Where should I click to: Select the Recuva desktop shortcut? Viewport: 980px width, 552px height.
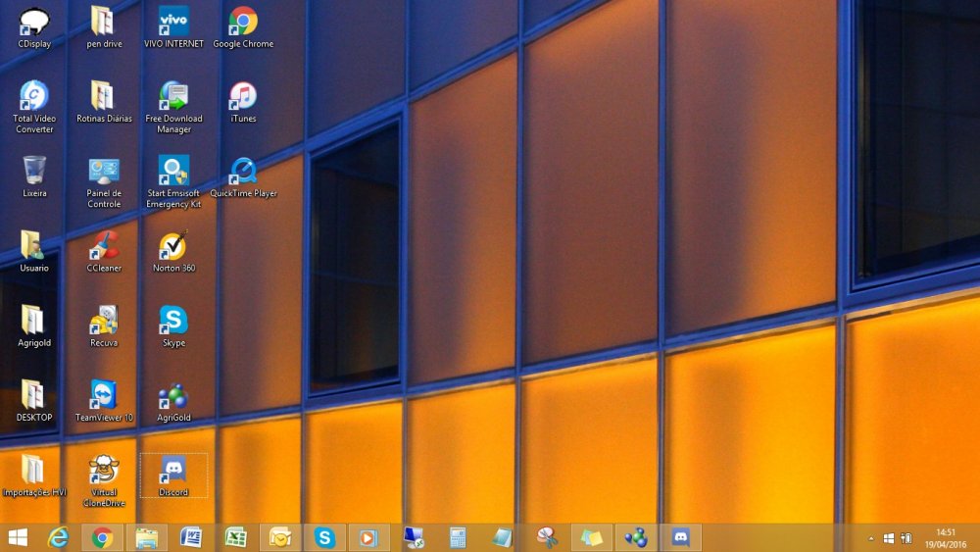(x=104, y=321)
